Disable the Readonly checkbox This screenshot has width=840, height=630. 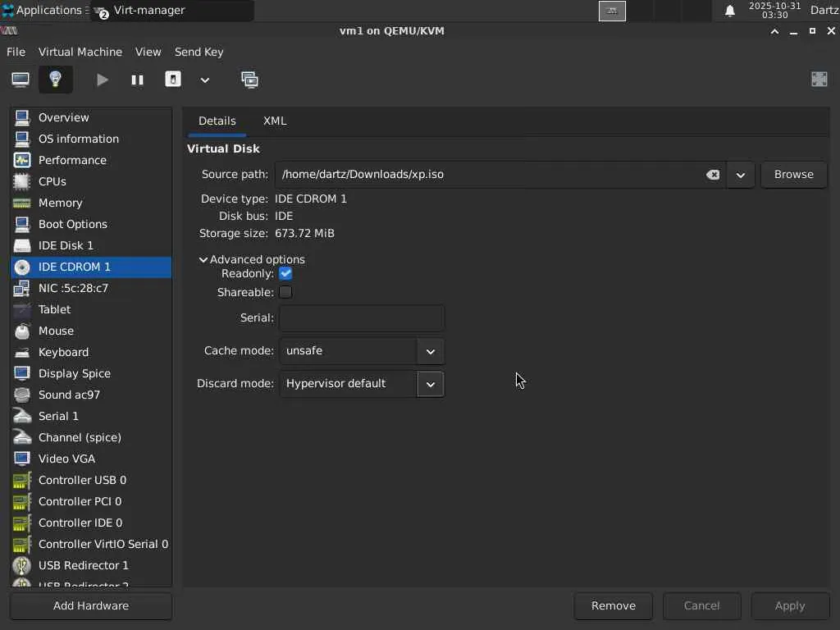click(x=285, y=274)
